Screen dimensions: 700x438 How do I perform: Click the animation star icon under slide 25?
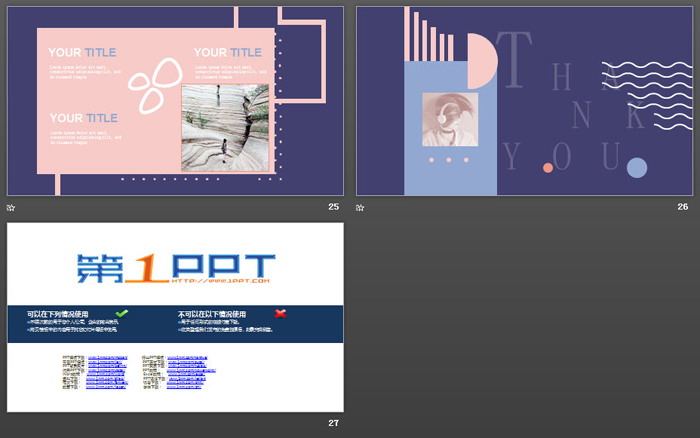[11, 208]
